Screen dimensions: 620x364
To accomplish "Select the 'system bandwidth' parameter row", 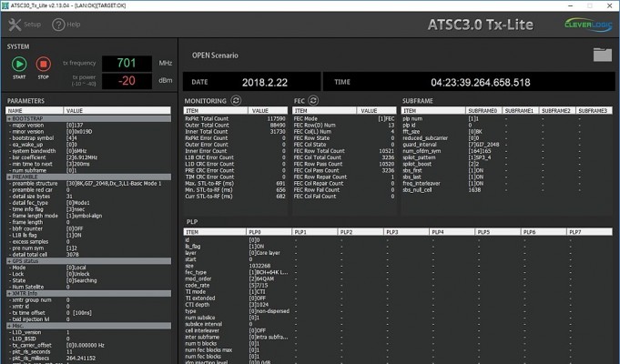I will [x=88, y=151].
